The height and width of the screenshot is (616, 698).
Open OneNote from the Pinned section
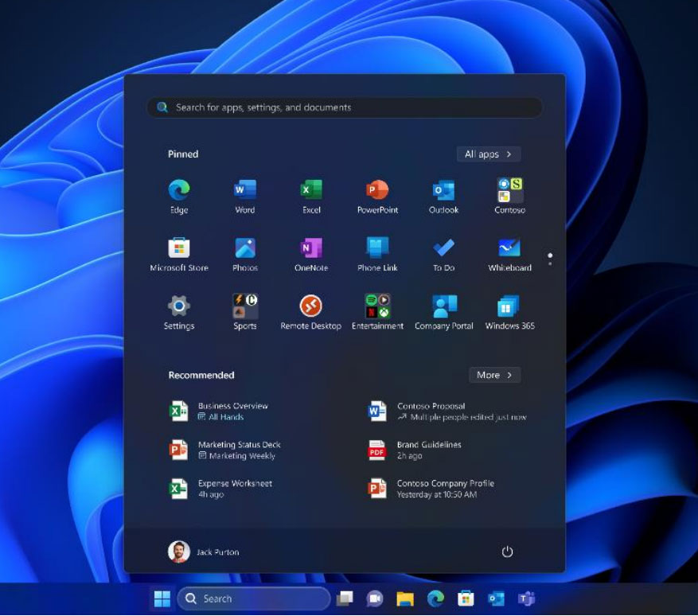(x=311, y=255)
